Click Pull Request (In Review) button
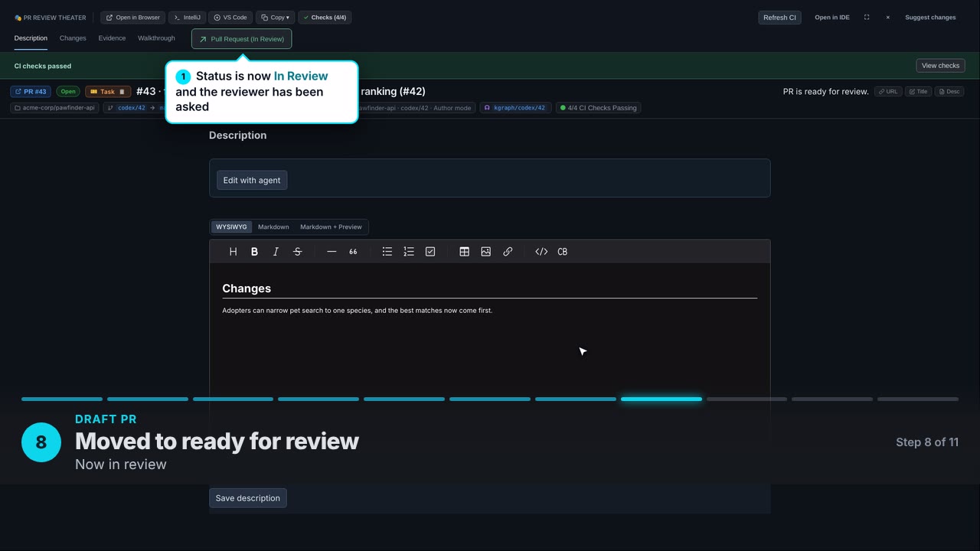This screenshot has width=980, height=551. pos(242,39)
